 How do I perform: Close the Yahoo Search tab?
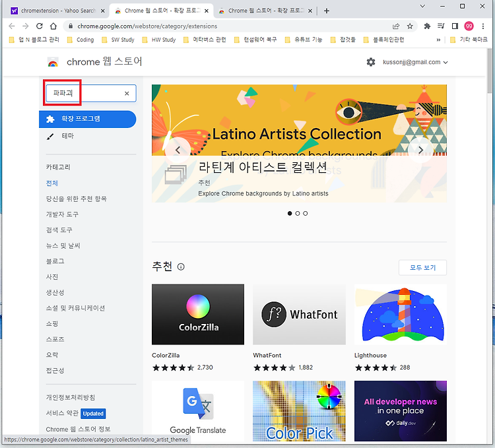point(102,11)
